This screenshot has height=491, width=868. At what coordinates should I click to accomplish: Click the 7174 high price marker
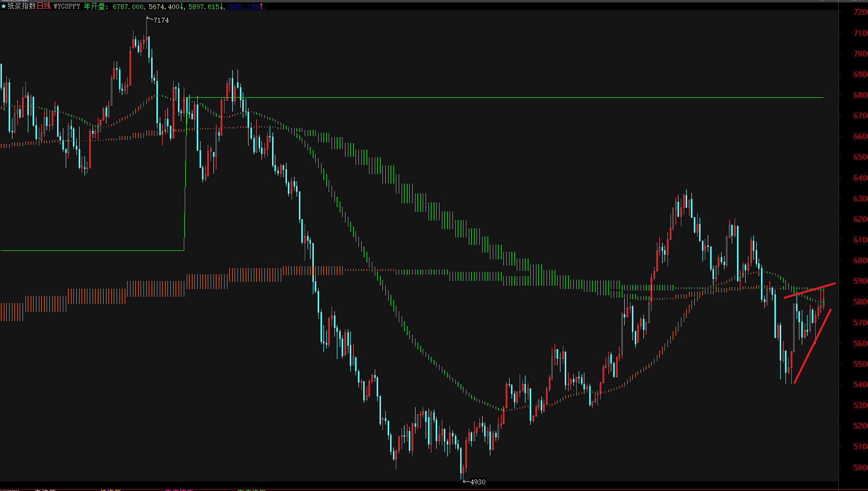(x=161, y=20)
